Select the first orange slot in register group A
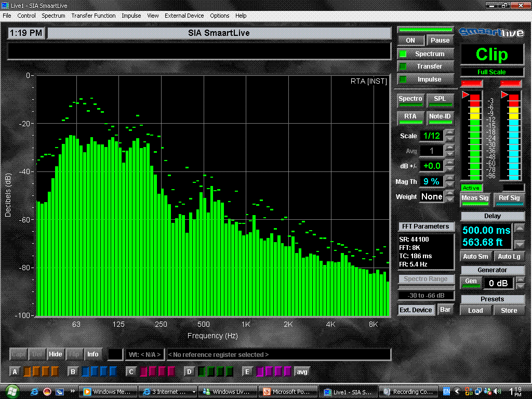The image size is (532, 399). click(27, 371)
